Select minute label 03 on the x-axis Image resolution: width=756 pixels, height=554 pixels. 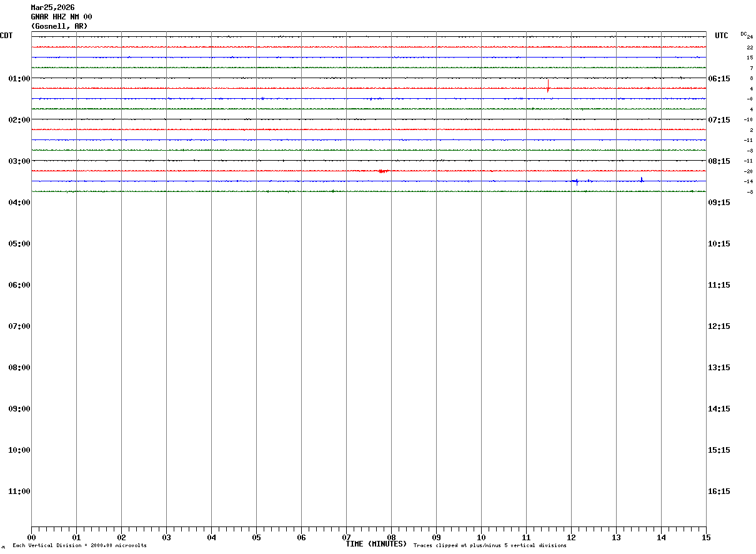coord(166,537)
